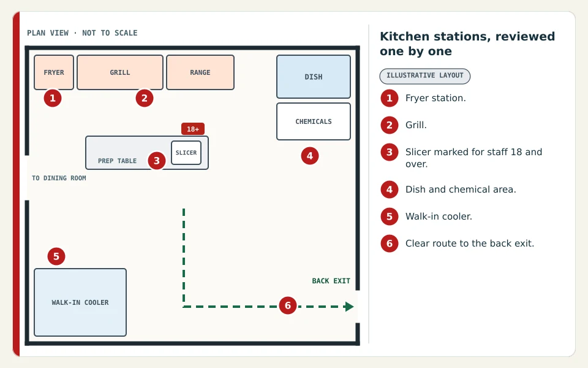Select the GRILL station box

tap(120, 72)
